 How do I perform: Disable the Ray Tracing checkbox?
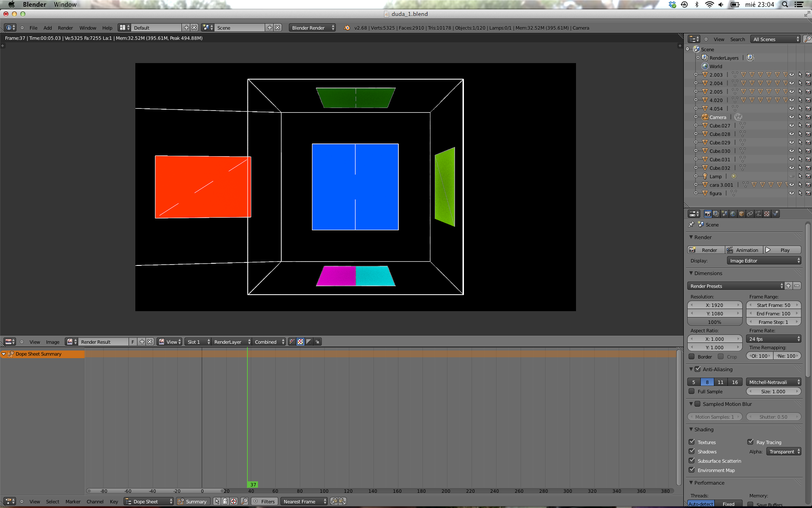(751, 442)
